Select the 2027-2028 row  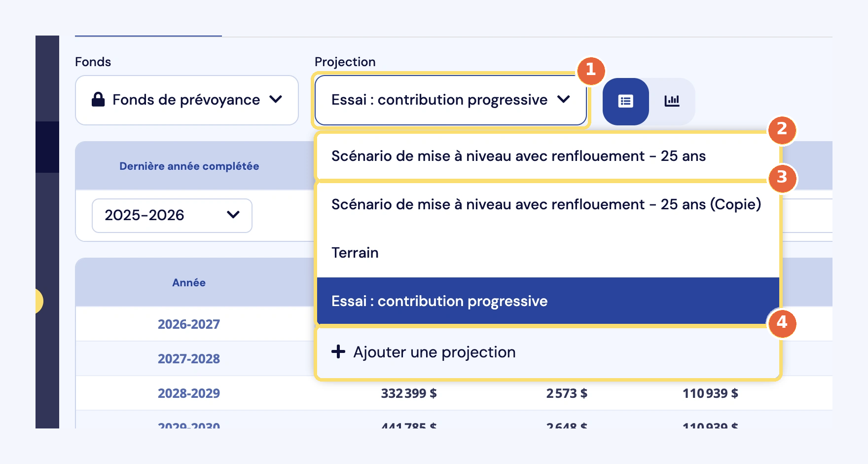pos(189,359)
